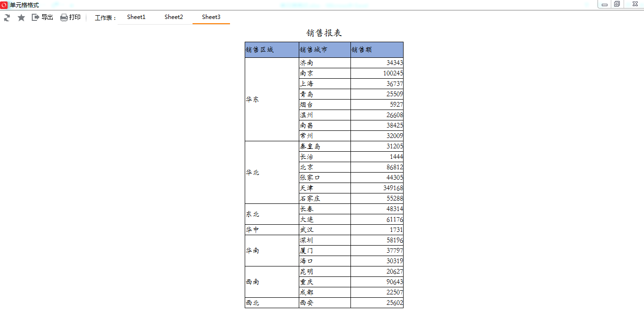Click the sales value 30319

(395, 261)
